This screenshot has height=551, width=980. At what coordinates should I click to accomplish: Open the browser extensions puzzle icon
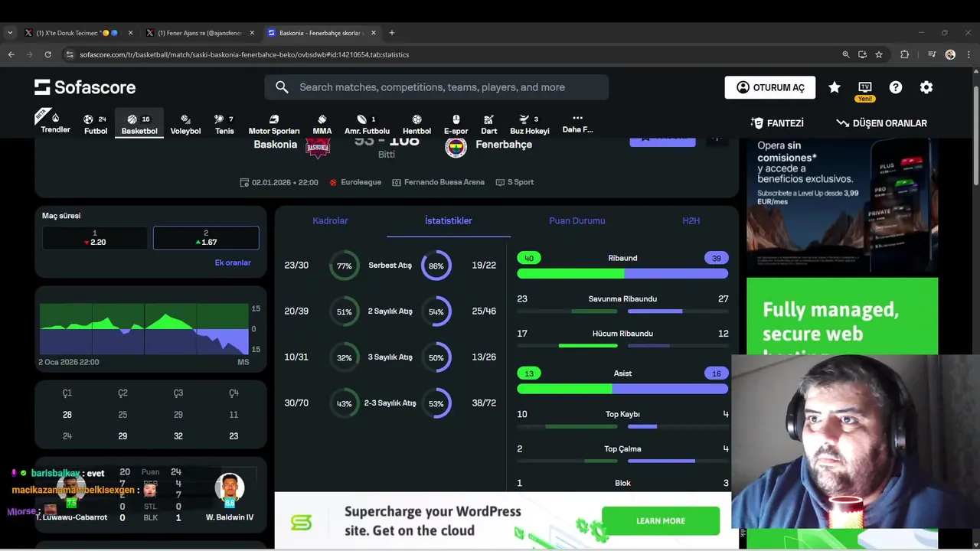click(x=905, y=54)
